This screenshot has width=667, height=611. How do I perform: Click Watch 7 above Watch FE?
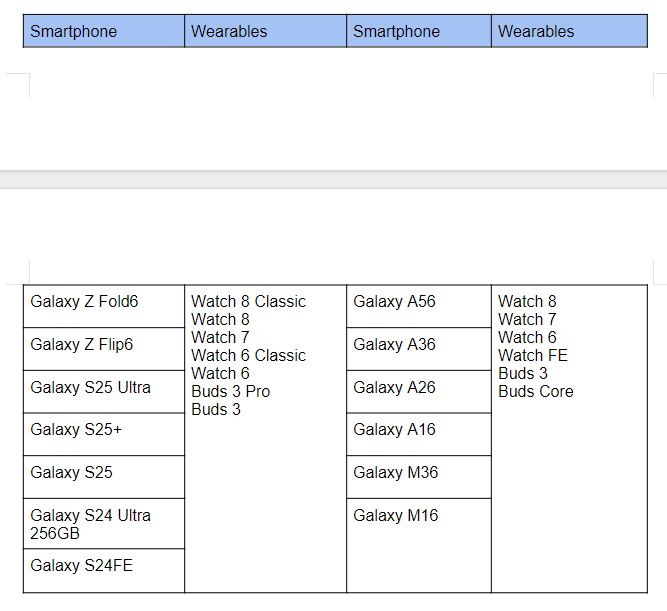(527, 319)
